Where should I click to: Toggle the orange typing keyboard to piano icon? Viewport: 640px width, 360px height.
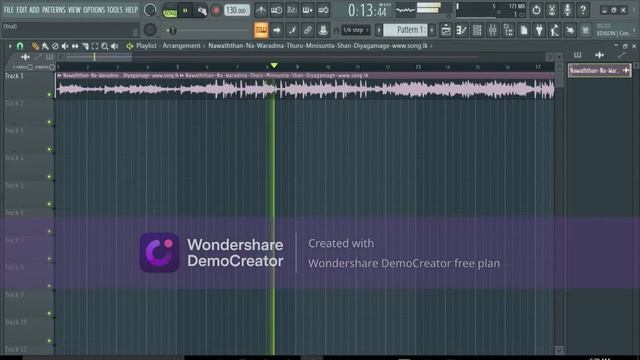coord(261,30)
